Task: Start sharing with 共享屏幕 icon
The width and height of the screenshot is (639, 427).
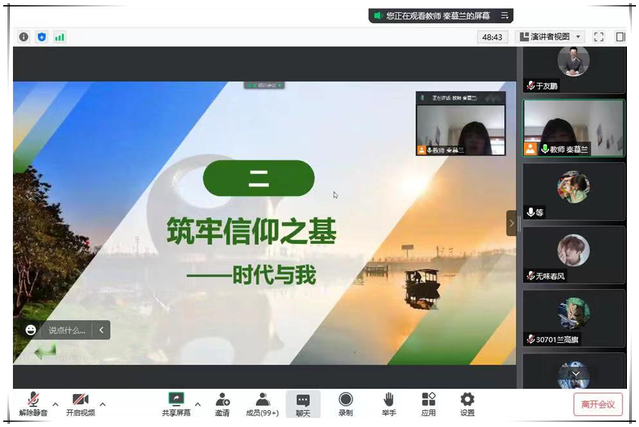Action: pyautogui.click(x=176, y=403)
